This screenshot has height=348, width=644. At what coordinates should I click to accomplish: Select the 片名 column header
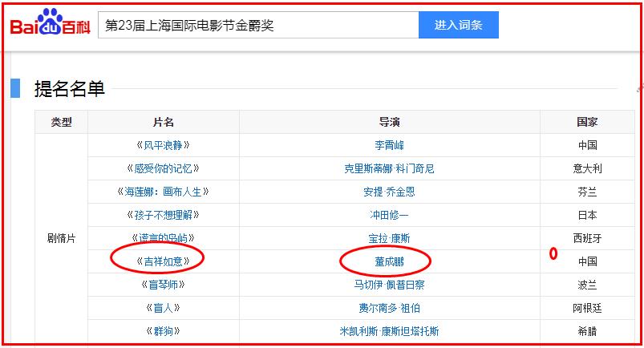163,122
